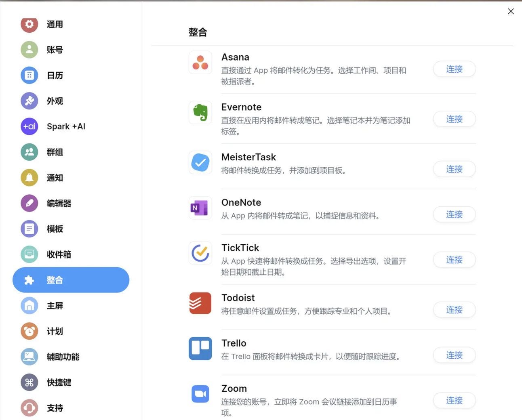Select the 群组 label in sidebar
This screenshot has width=522, height=420.
[x=55, y=152]
